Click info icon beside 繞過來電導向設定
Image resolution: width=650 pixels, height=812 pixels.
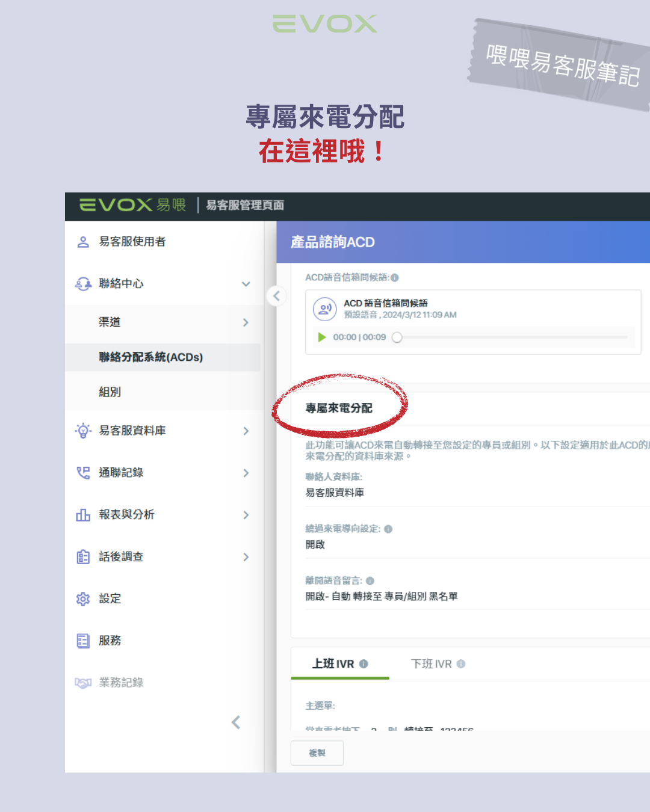click(388, 529)
